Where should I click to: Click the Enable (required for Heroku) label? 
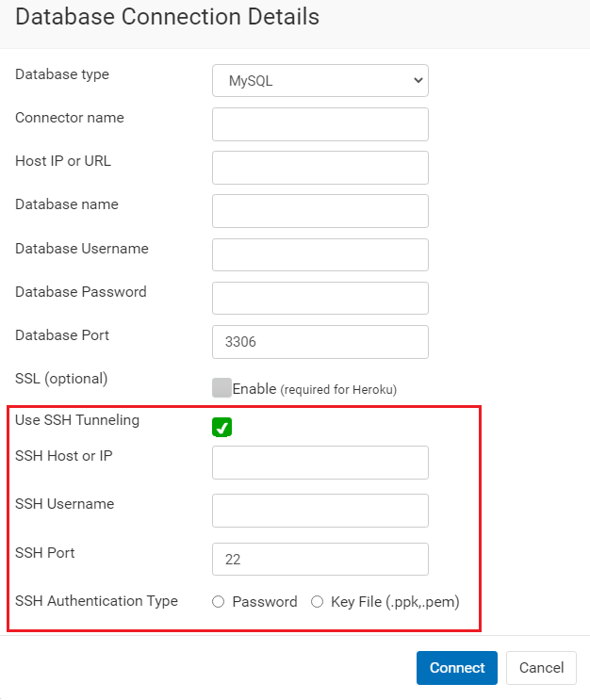click(x=315, y=389)
